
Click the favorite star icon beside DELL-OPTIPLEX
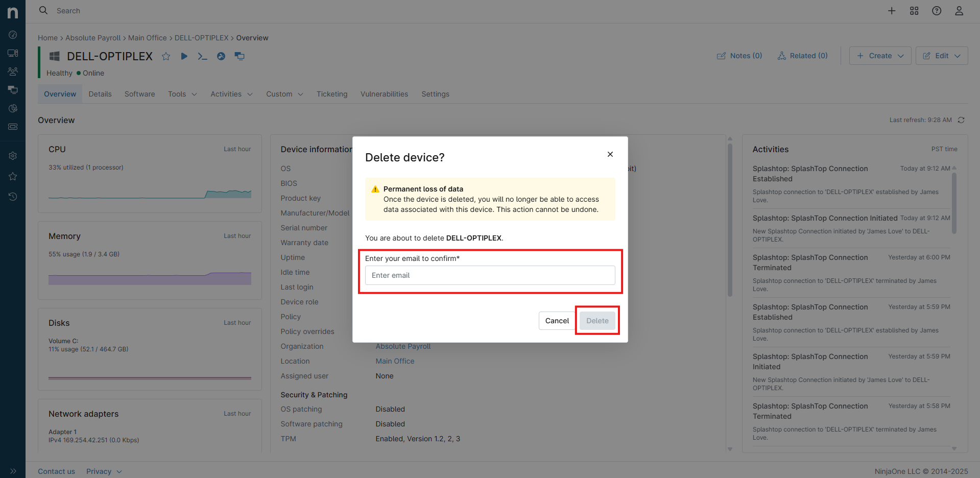click(166, 56)
